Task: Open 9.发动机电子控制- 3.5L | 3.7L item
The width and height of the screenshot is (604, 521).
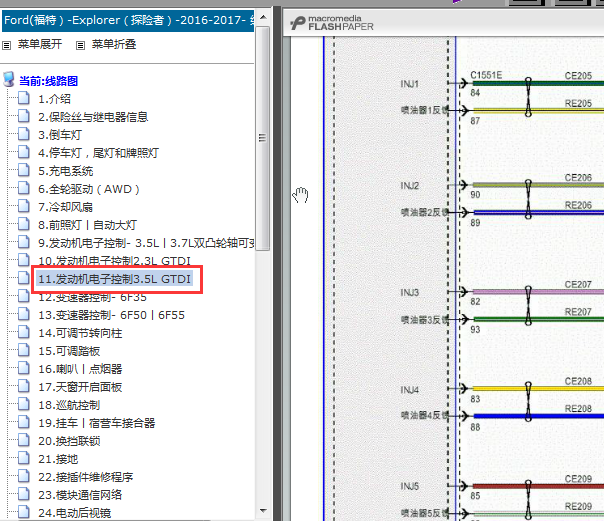Action: point(146,243)
